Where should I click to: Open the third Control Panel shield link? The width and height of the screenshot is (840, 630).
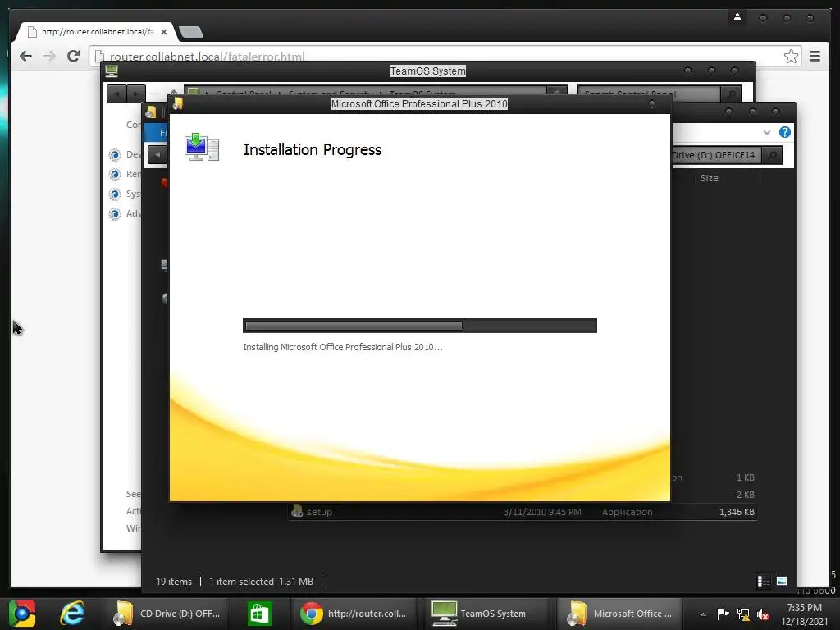coord(115,194)
